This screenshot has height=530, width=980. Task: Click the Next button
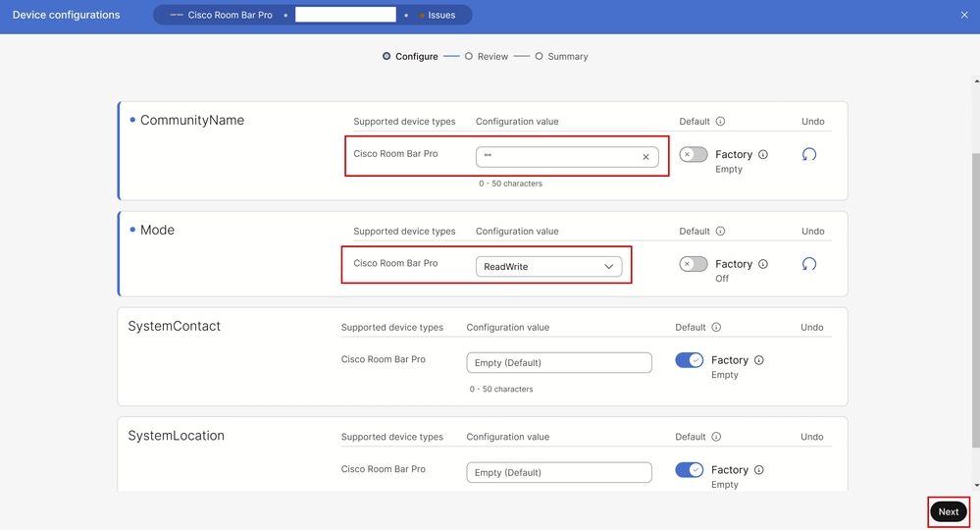(949, 512)
